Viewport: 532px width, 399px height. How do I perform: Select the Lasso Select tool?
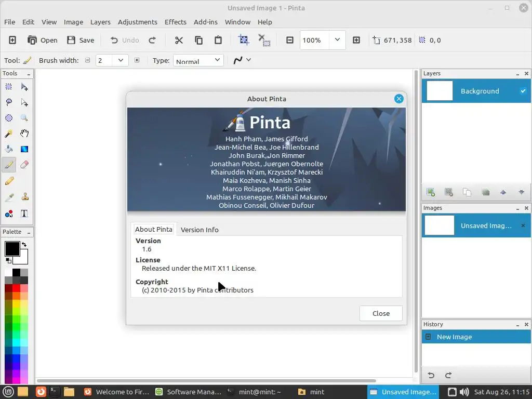(9, 102)
